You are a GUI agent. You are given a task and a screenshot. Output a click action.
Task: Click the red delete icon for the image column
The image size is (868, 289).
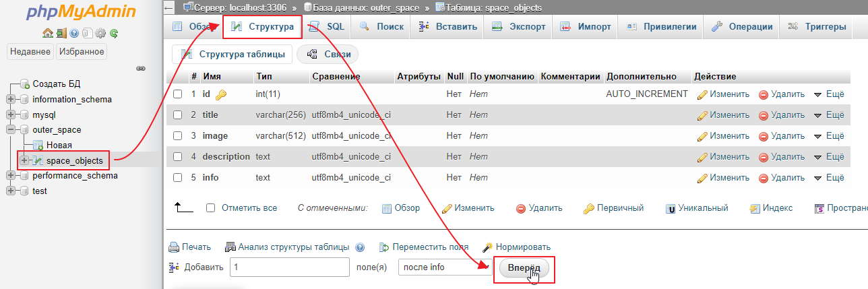pyautogui.click(x=764, y=136)
